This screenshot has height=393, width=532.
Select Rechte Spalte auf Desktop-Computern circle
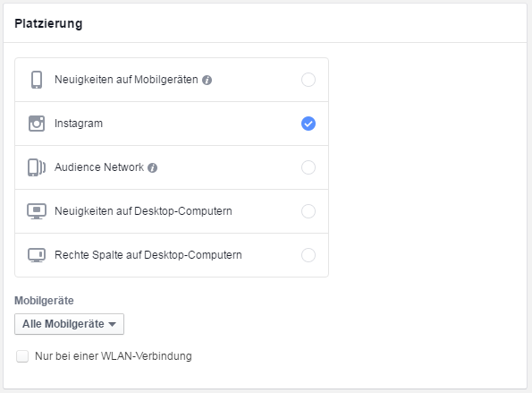click(308, 255)
